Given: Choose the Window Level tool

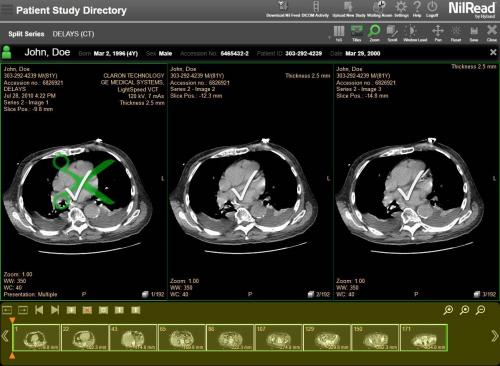Looking at the screenshot, I should click(415, 33).
